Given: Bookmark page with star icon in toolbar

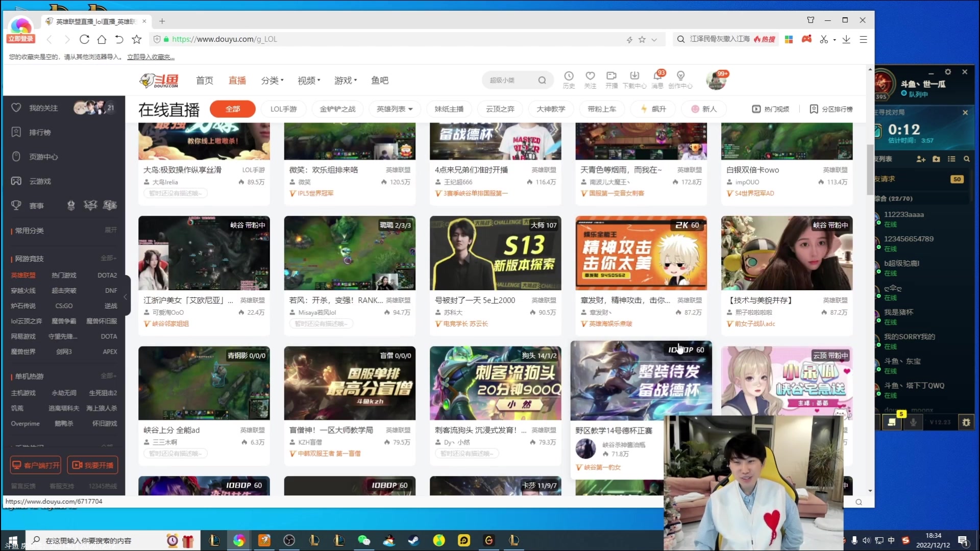Looking at the screenshot, I should (x=136, y=39).
